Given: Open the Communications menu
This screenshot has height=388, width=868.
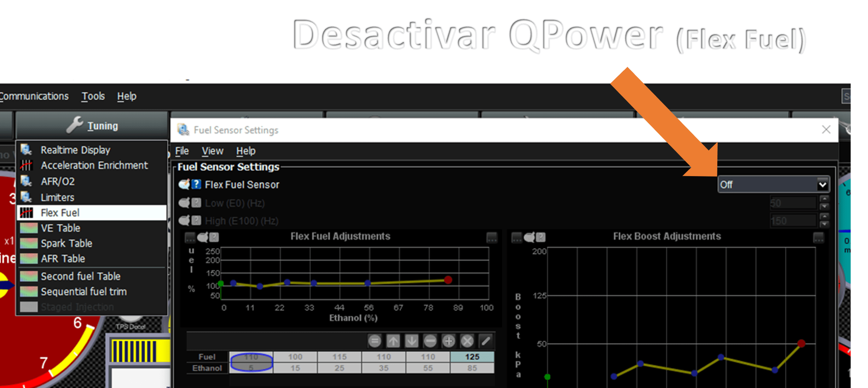Looking at the screenshot, I should point(34,96).
